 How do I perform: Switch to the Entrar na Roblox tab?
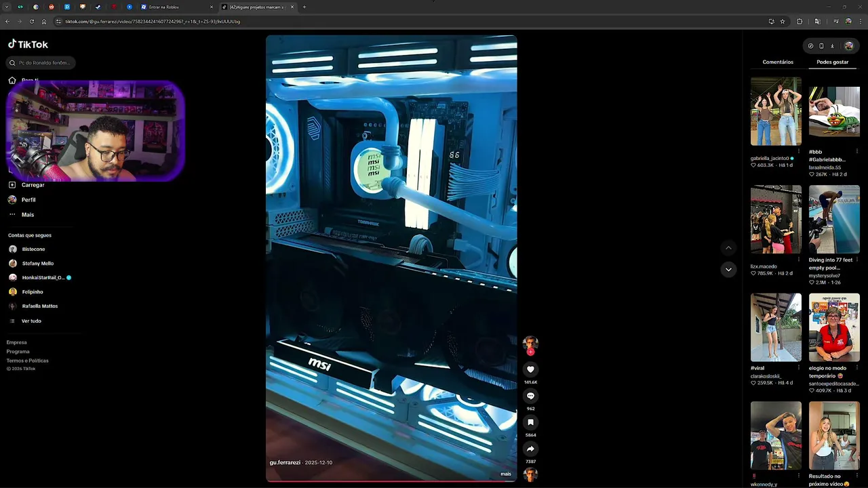(x=176, y=7)
